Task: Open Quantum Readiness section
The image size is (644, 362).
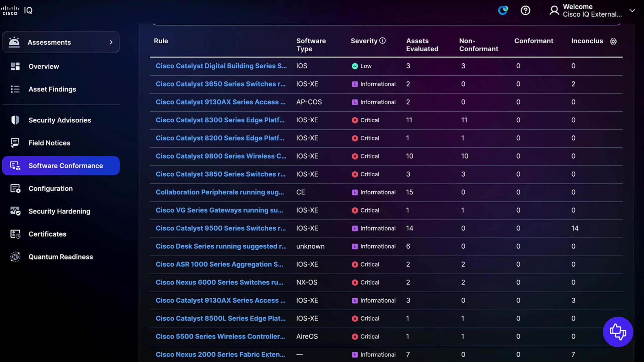Action: click(61, 257)
